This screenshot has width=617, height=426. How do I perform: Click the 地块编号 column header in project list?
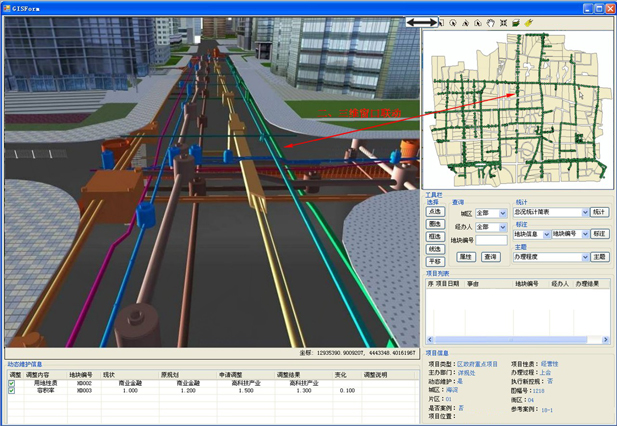coord(527,284)
